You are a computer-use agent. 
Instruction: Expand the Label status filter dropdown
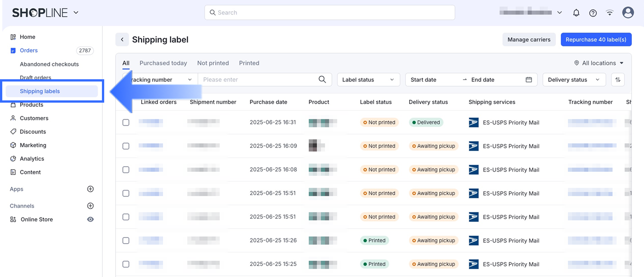pos(368,80)
